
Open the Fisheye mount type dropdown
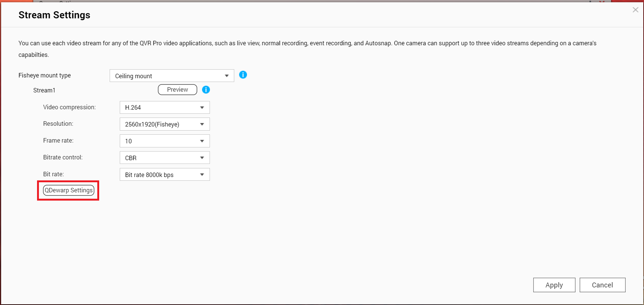(x=171, y=76)
